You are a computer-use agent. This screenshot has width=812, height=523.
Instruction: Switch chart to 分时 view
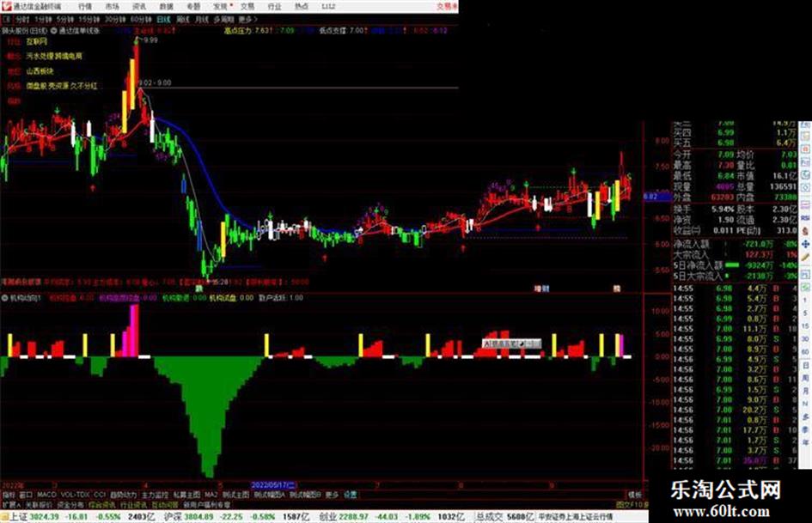[22, 20]
